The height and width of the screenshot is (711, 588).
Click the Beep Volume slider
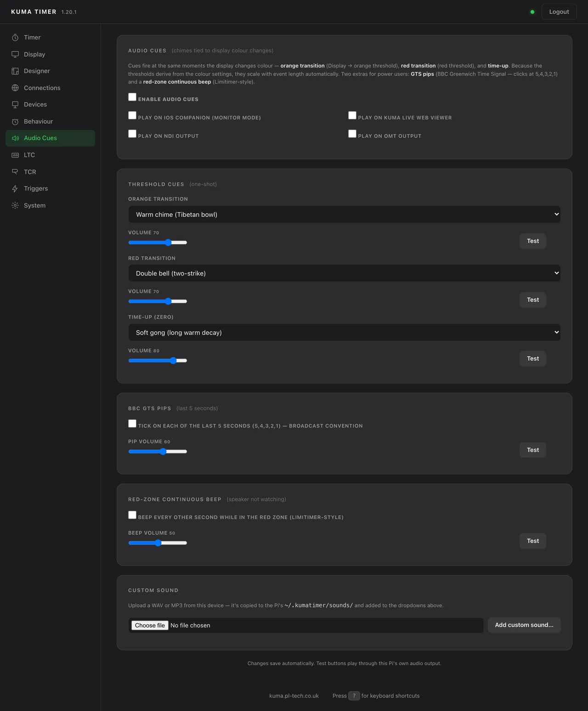tap(158, 543)
